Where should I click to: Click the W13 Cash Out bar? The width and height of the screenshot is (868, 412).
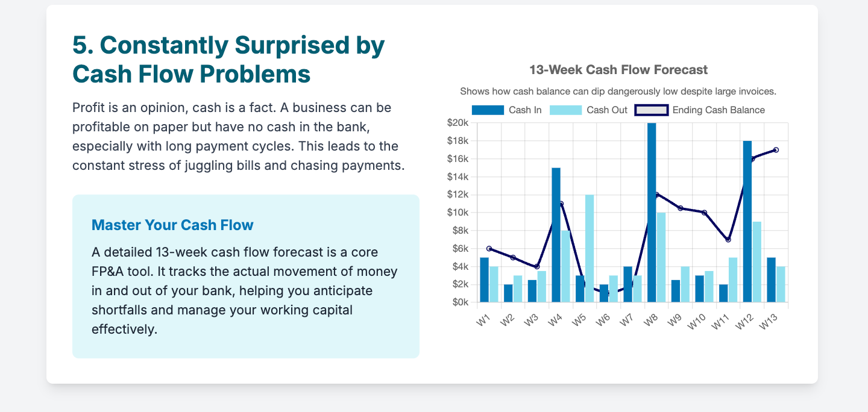[781, 284]
